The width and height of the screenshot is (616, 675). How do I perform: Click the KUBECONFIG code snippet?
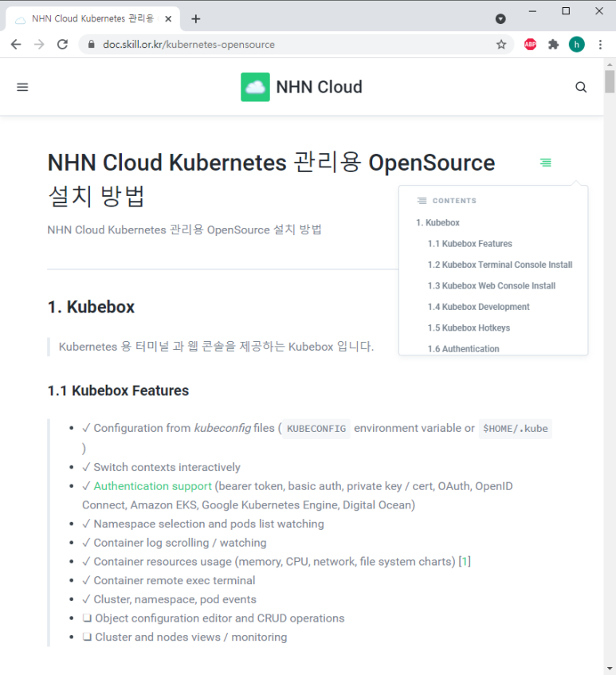(316, 429)
